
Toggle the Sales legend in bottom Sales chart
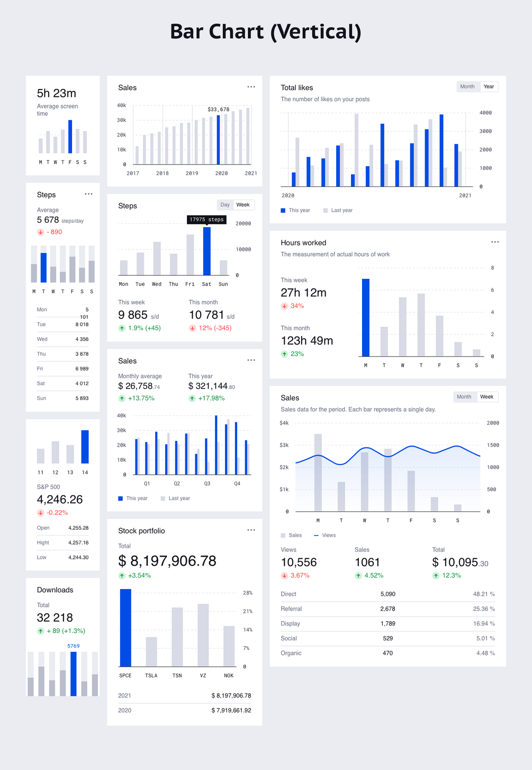(291, 536)
